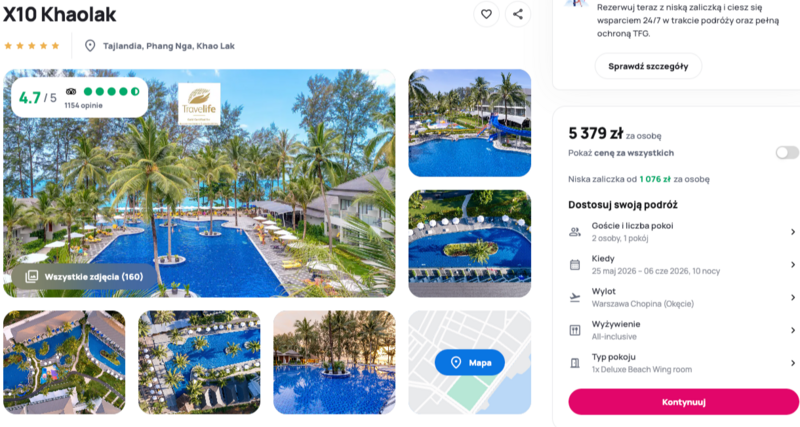Click the cutlery icon beside Wyżywienie
This screenshot has height=427, width=800.
tap(575, 330)
